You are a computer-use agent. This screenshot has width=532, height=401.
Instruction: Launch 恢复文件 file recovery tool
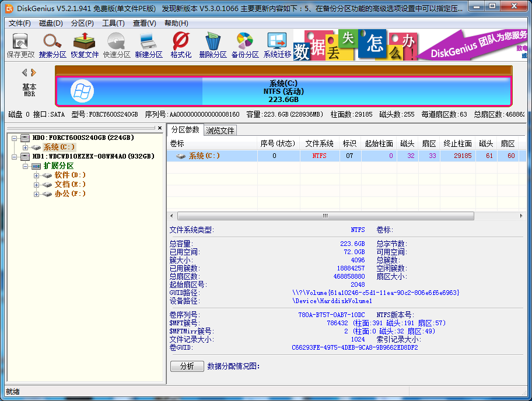[x=85, y=45]
